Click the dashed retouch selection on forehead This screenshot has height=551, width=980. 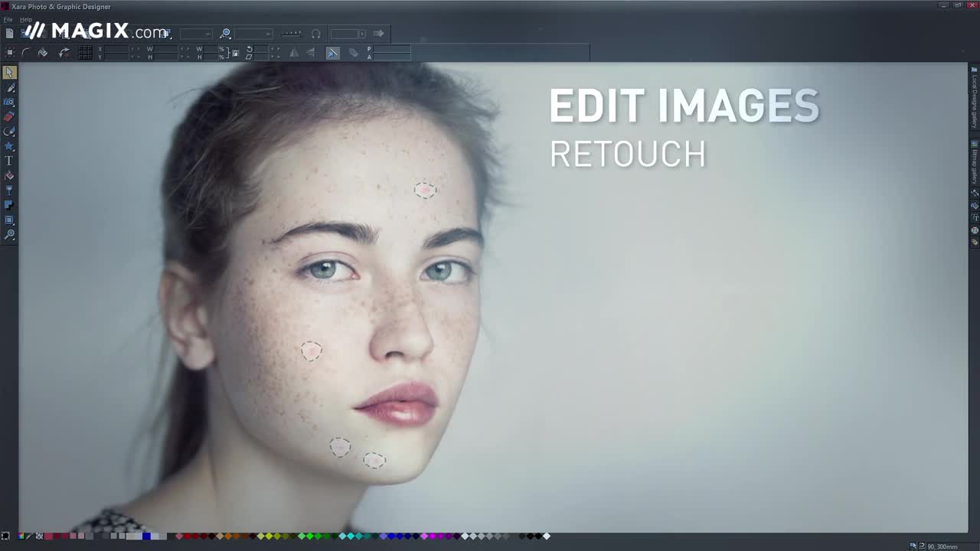(425, 190)
